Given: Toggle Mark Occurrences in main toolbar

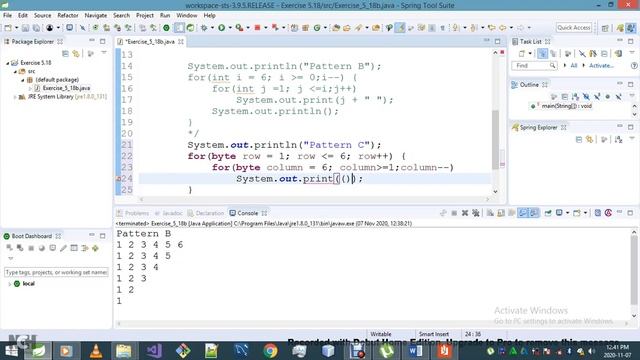Looking at the screenshot, I should coord(400,28).
